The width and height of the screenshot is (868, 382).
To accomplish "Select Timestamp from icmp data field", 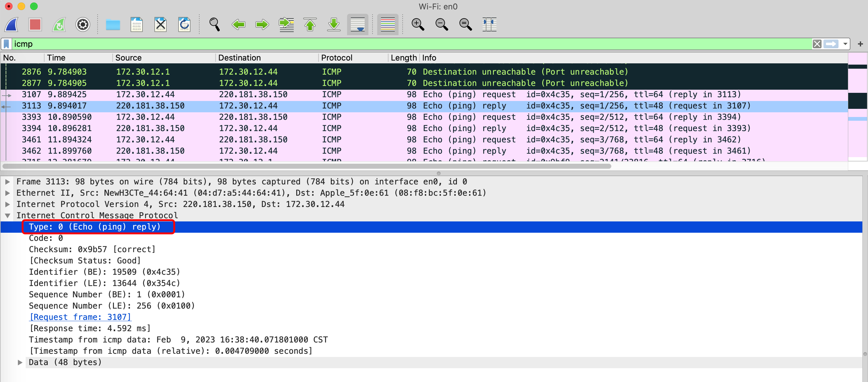I will coord(431,340).
